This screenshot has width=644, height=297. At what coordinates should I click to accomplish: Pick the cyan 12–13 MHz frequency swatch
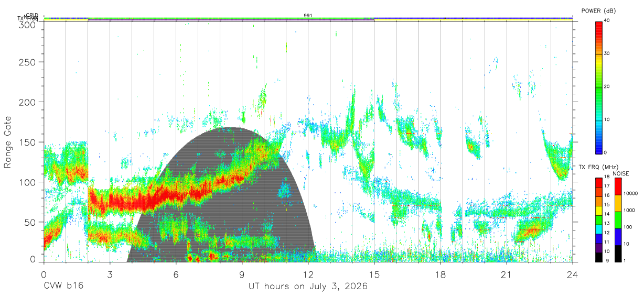coord(598,229)
